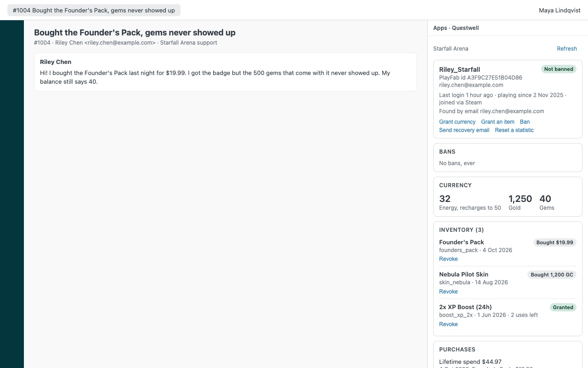Revoke the 2x XP Boost item

tap(448, 324)
